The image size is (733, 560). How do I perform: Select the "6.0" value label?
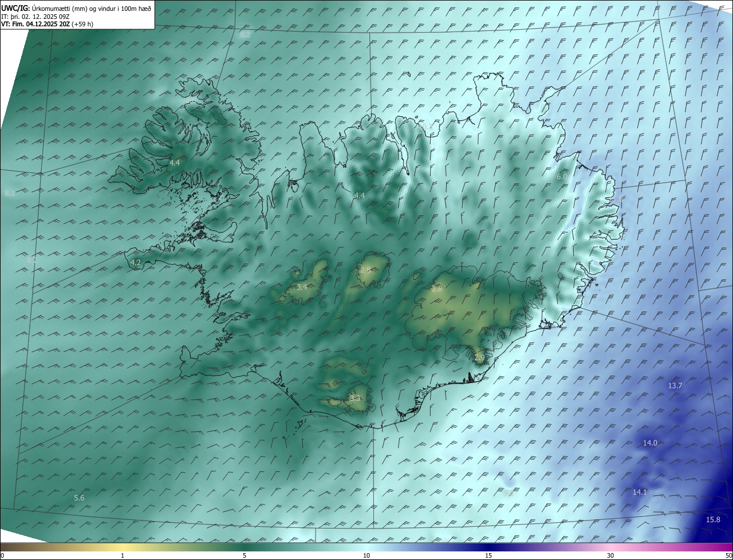(562, 177)
